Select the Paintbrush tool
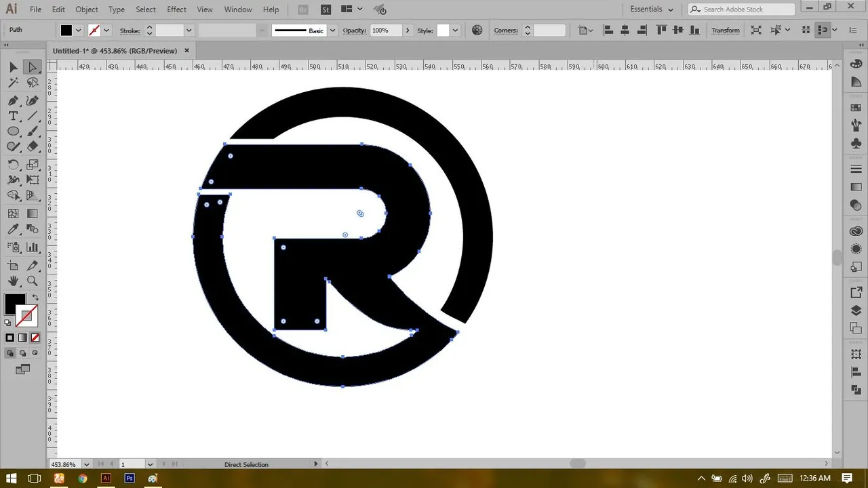Screen dimensions: 868x488 [x=32, y=131]
